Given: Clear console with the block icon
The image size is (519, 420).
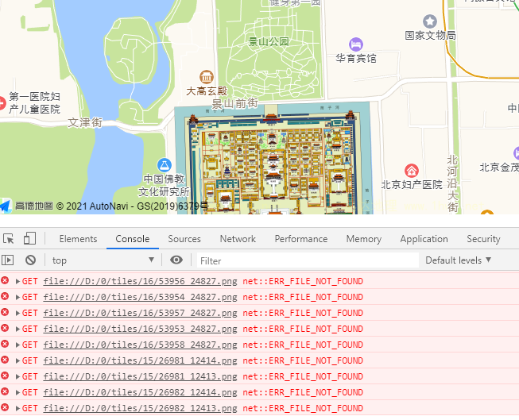Looking at the screenshot, I should point(30,260).
